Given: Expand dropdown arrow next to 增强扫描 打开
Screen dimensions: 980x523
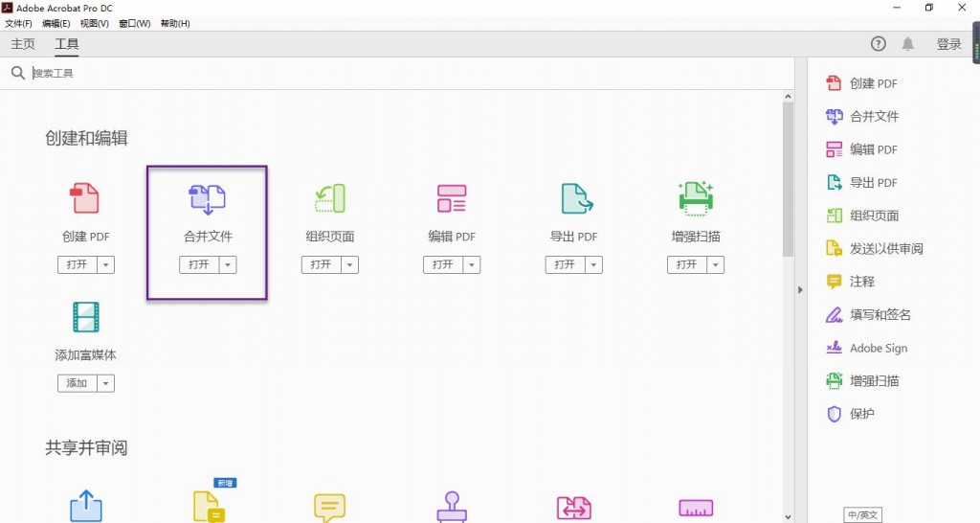Looking at the screenshot, I should coord(715,264).
